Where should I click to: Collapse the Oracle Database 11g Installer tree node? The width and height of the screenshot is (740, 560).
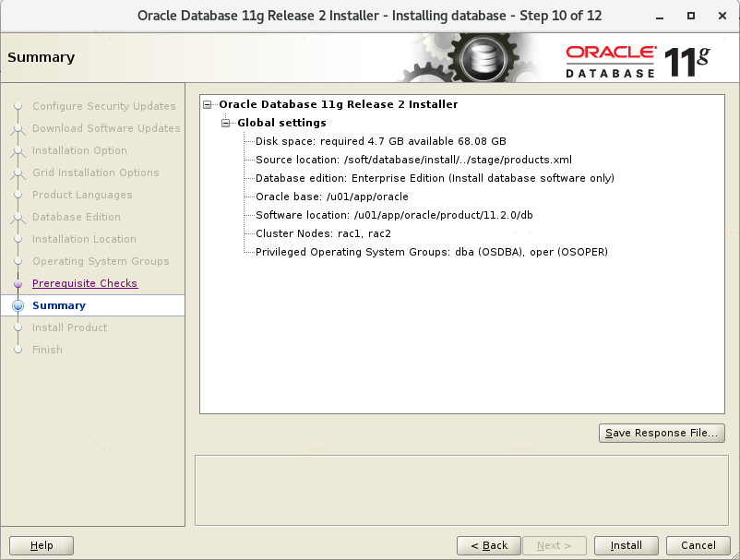pos(209,104)
